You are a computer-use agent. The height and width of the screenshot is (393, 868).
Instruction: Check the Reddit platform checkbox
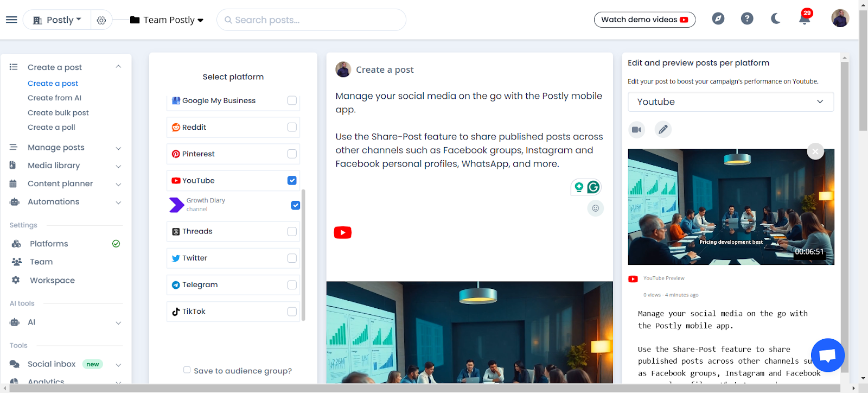(292, 127)
